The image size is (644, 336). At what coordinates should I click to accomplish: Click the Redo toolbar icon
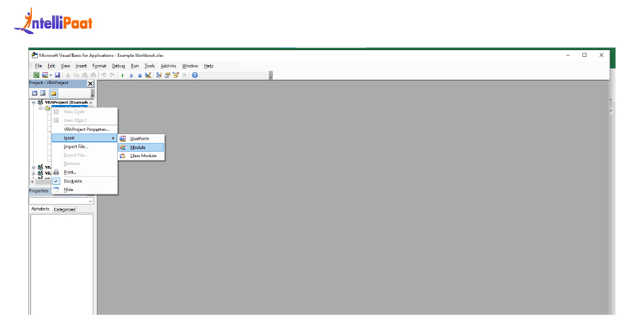click(x=112, y=75)
